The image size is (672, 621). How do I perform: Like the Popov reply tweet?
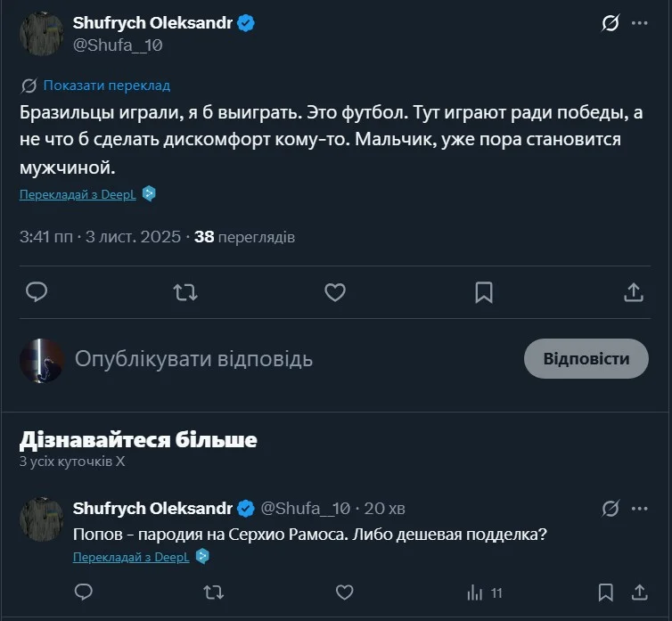tap(344, 592)
